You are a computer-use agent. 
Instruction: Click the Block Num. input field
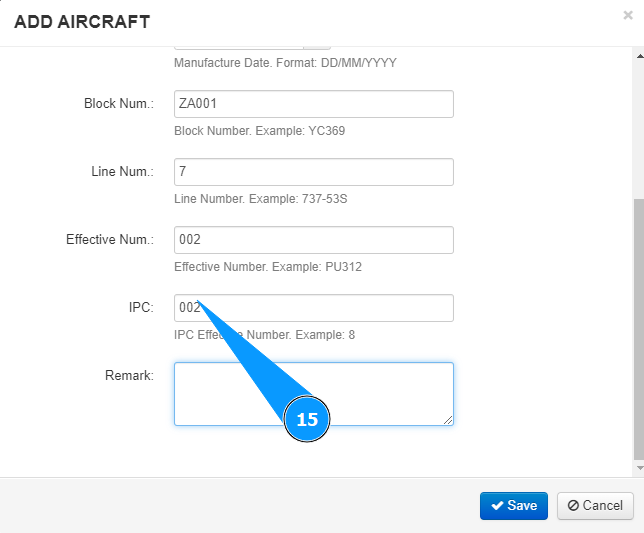coord(313,104)
